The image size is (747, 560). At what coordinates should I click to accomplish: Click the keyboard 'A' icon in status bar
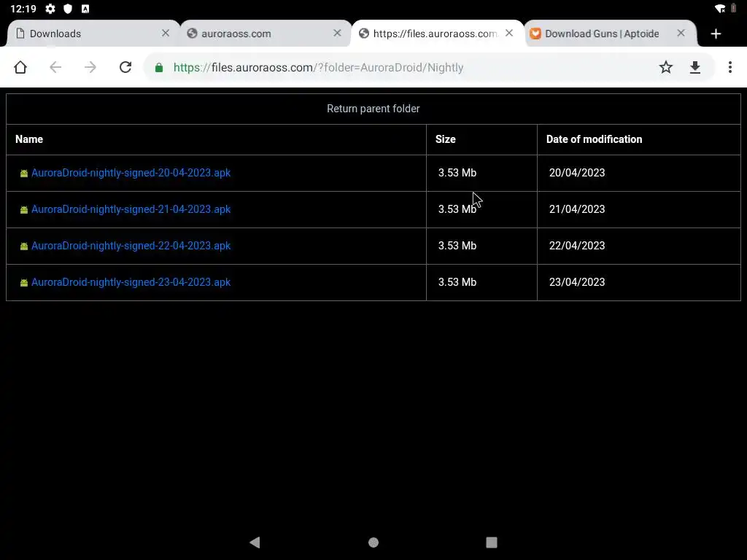(85, 9)
